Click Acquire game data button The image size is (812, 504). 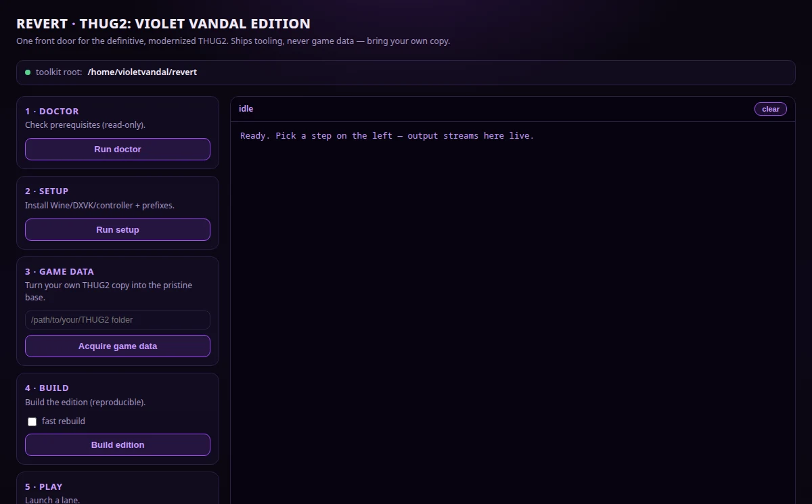coord(118,346)
